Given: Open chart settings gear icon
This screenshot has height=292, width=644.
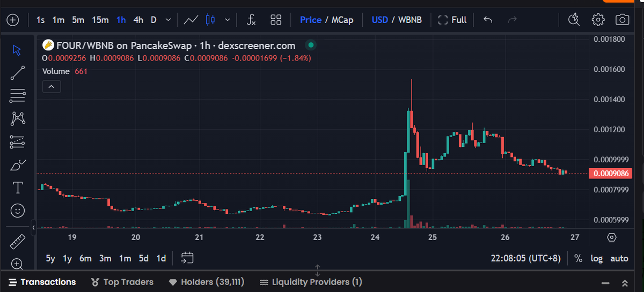Looking at the screenshot, I should (598, 20).
